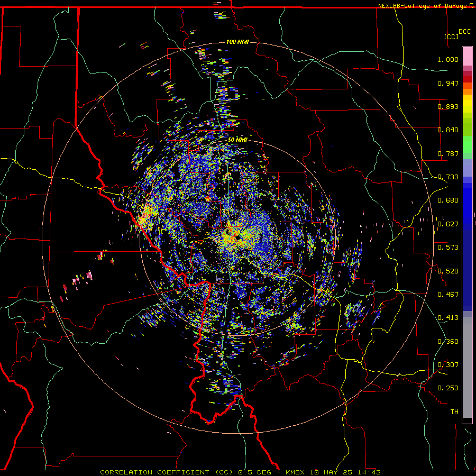
Task: Select the 0.840 legend value
Action: click(448, 130)
